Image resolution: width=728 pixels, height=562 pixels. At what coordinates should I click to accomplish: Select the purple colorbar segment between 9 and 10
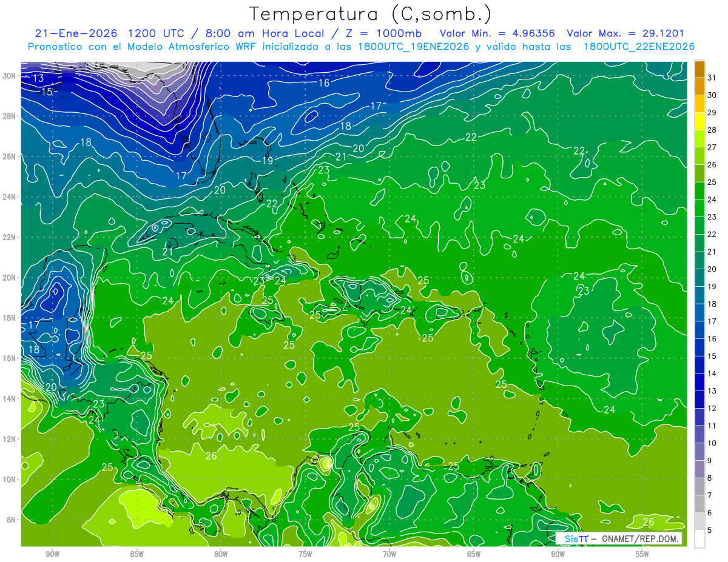(x=699, y=452)
